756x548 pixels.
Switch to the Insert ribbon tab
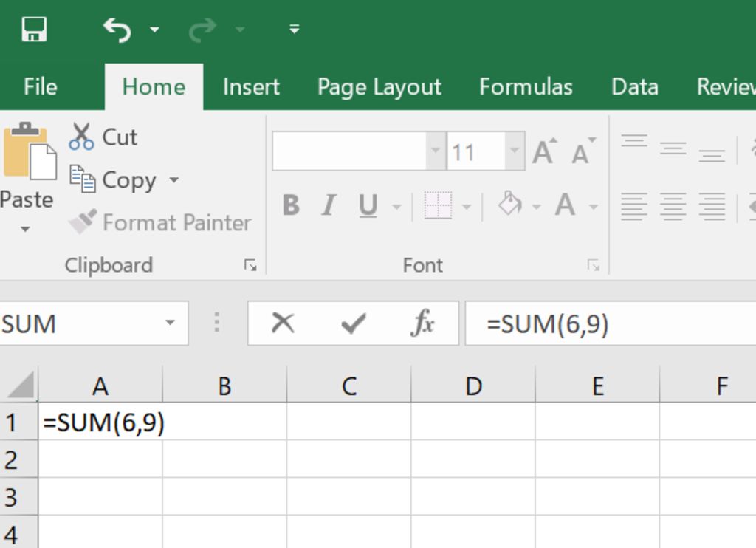[x=251, y=87]
